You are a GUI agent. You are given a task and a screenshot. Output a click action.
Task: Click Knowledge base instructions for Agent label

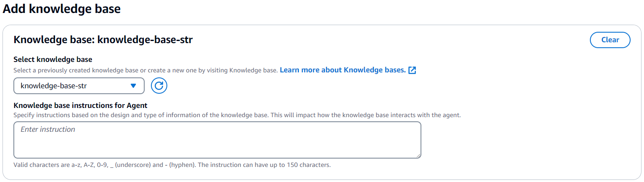(x=80, y=105)
